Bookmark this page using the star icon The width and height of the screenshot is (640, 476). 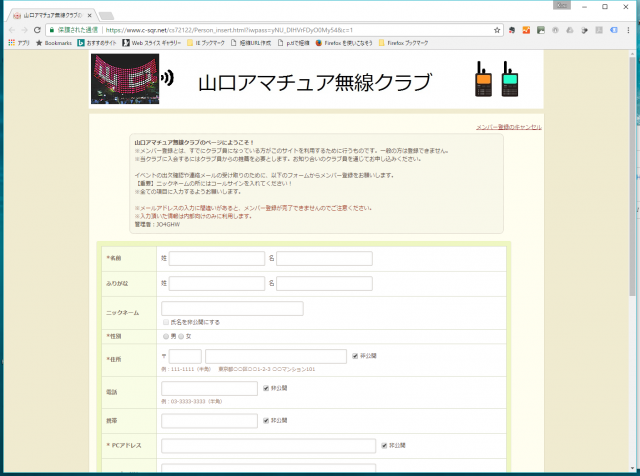click(x=497, y=30)
